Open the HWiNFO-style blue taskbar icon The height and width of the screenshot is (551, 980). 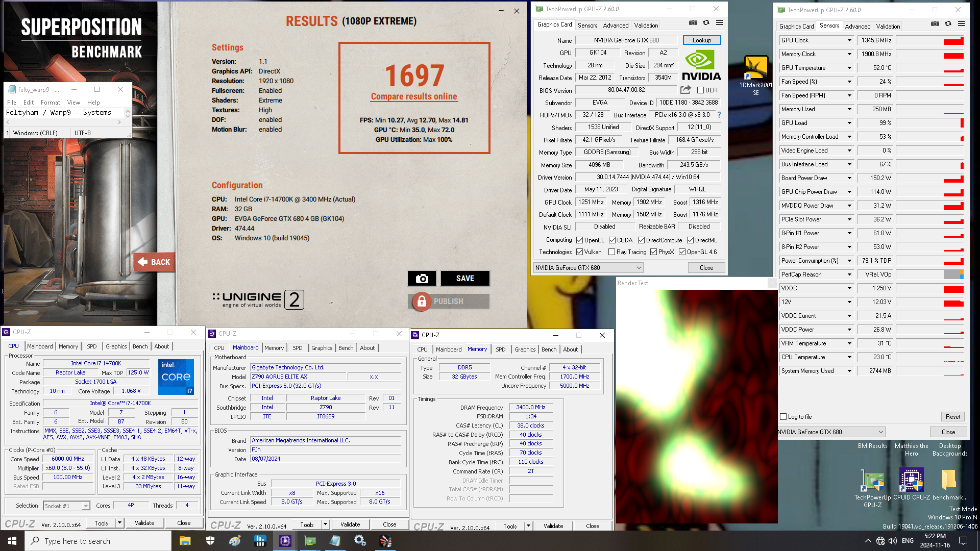(260, 541)
